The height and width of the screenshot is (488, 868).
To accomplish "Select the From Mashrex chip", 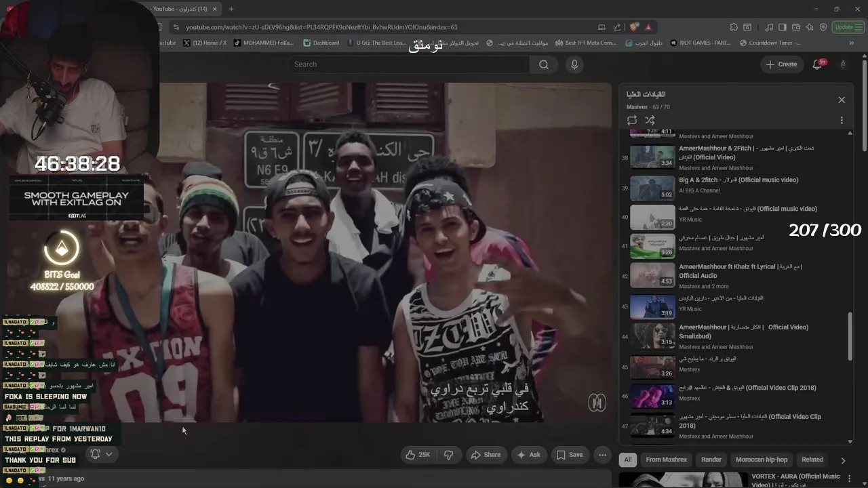I will click(x=667, y=460).
